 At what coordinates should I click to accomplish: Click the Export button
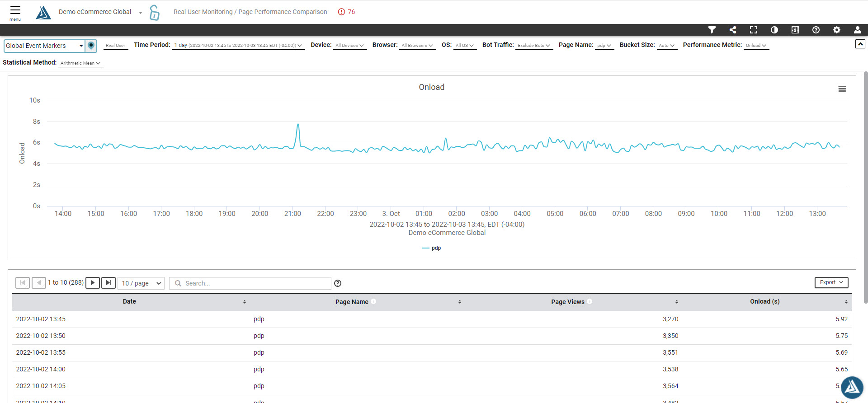(831, 282)
